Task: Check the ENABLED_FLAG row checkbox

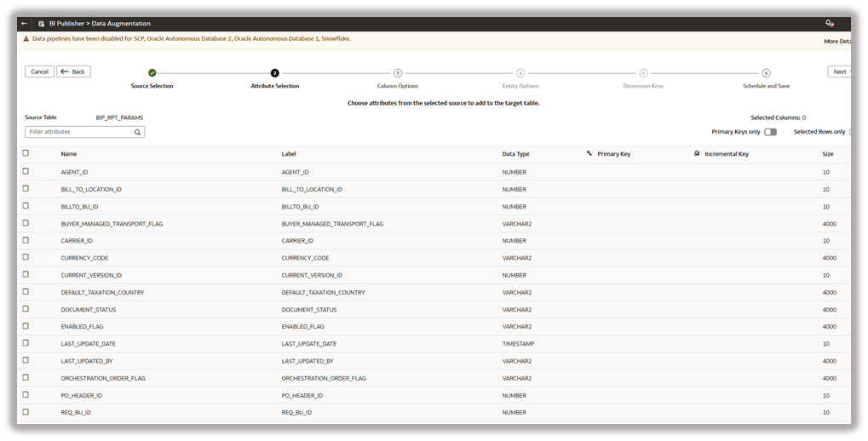Action: (x=26, y=325)
